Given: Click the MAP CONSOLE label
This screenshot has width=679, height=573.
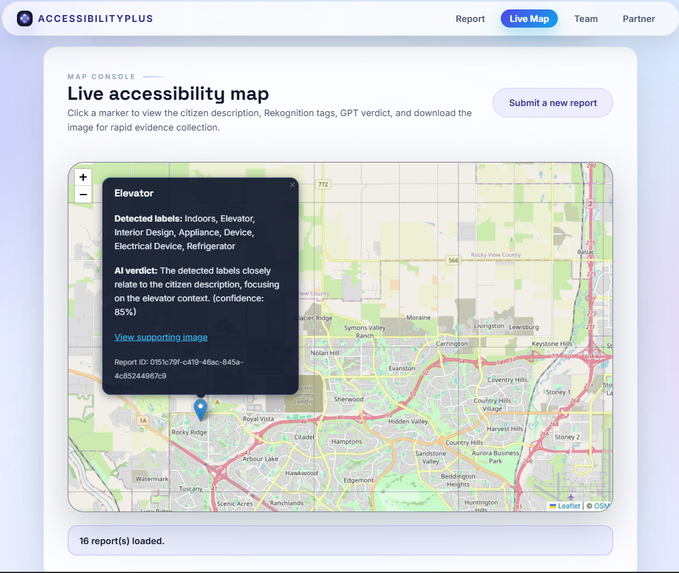Looking at the screenshot, I should [101, 77].
